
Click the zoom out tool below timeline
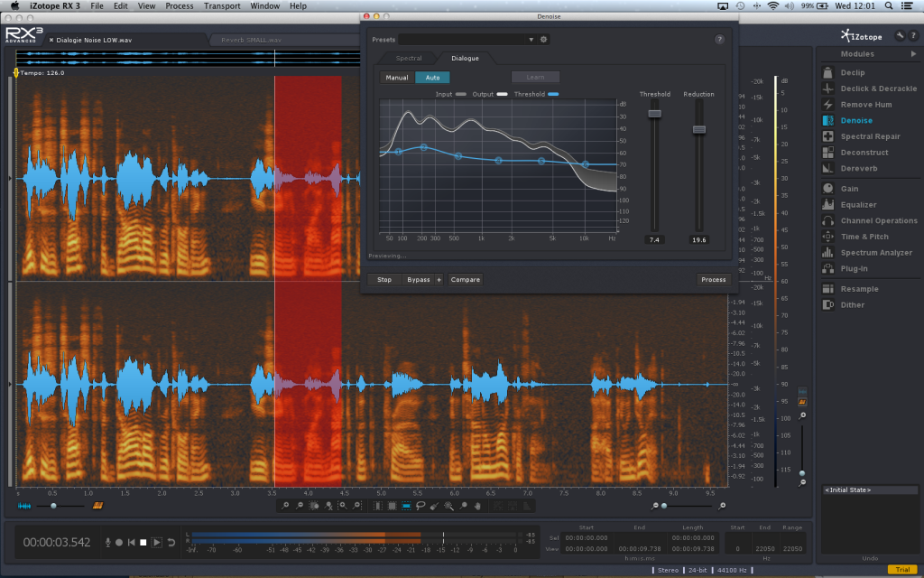[300, 506]
